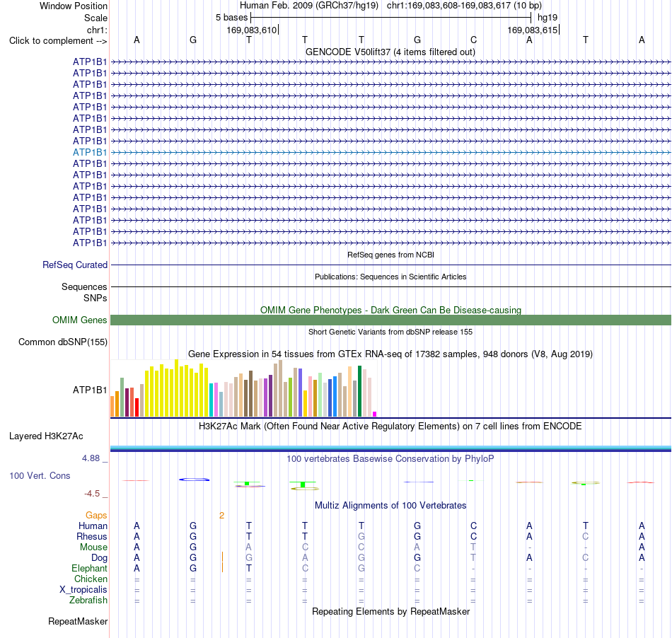Click the orange Gaps label
Screen dimensions: 672x638
[x=96, y=515]
